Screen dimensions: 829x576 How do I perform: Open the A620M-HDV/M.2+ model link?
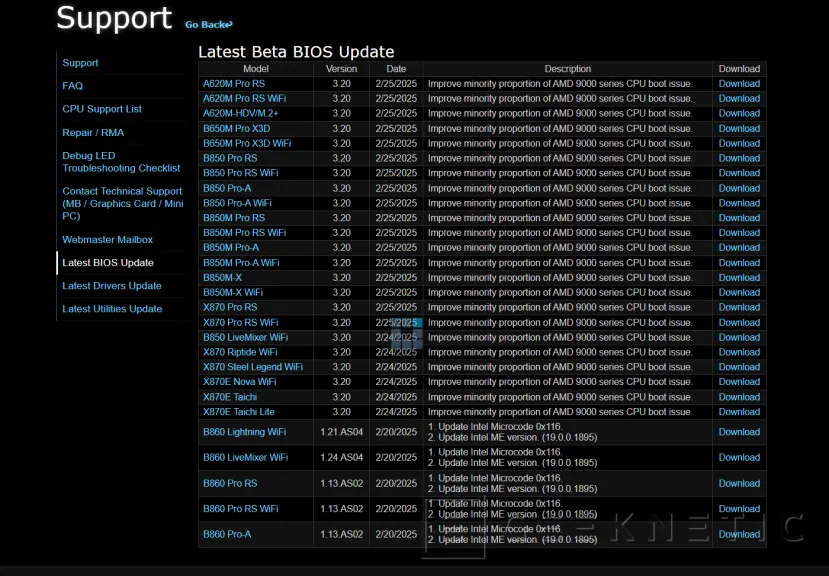coord(241,113)
